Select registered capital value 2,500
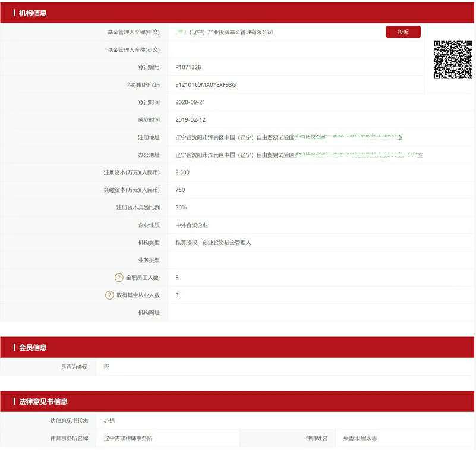476x450 pixels. (182, 172)
